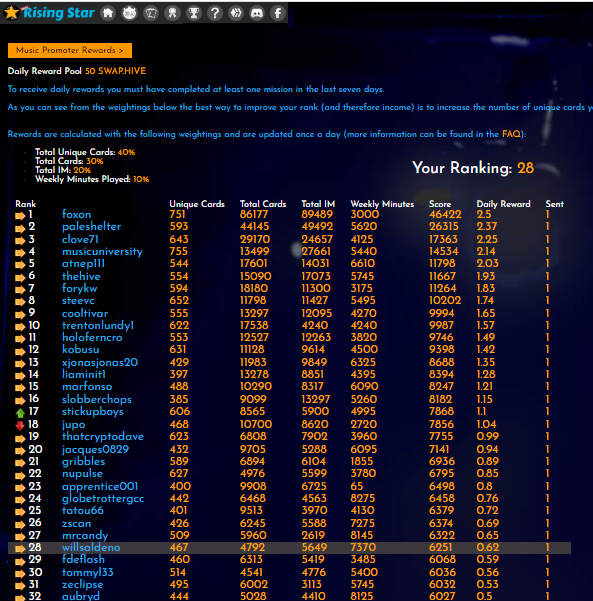
Task: Open willsaldeno's highlighted profile link
Action: [x=91, y=548]
